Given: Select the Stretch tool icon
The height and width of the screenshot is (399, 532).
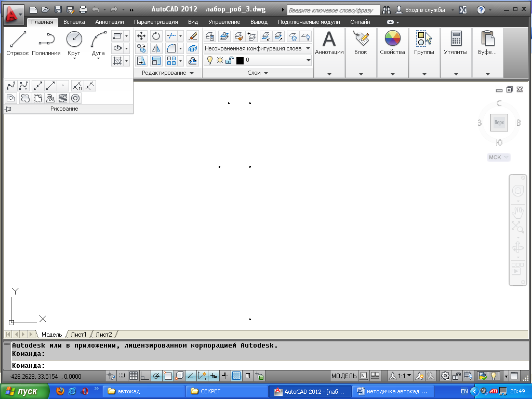Looking at the screenshot, I should coord(141,61).
